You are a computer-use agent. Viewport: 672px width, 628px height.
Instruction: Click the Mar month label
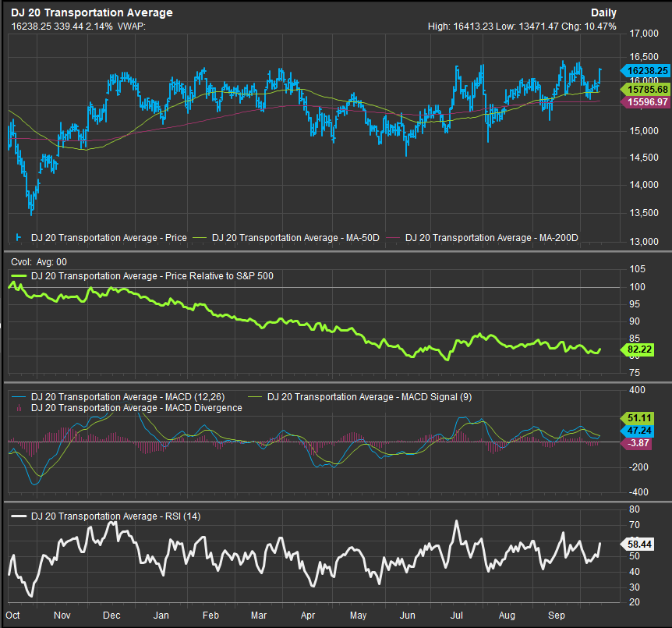point(259,616)
